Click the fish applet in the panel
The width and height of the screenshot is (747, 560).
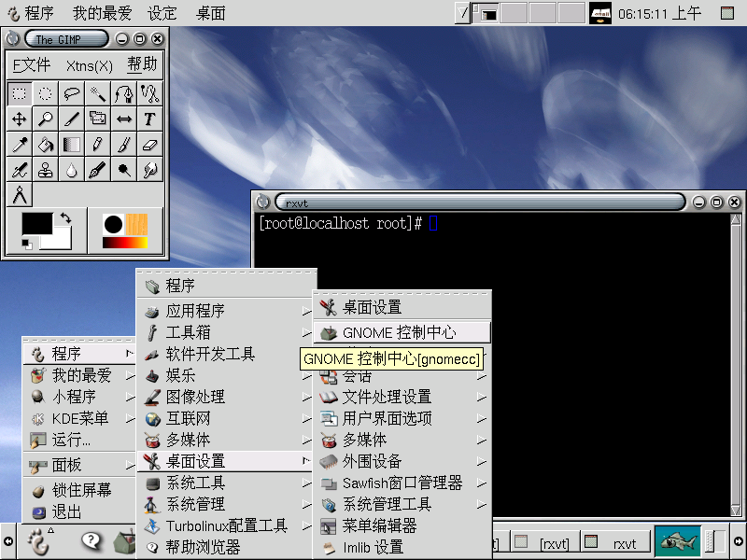(x=677, y=541)
